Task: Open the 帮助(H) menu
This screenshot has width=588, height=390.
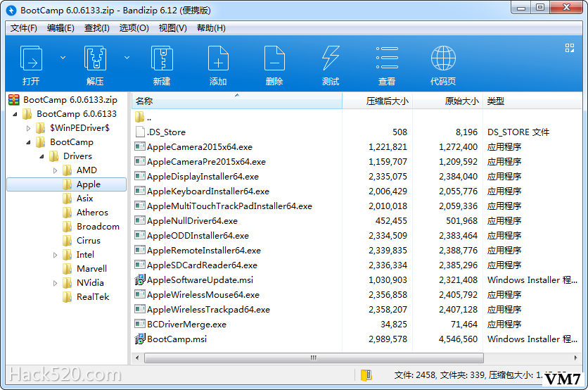Action: pos(211,28)
